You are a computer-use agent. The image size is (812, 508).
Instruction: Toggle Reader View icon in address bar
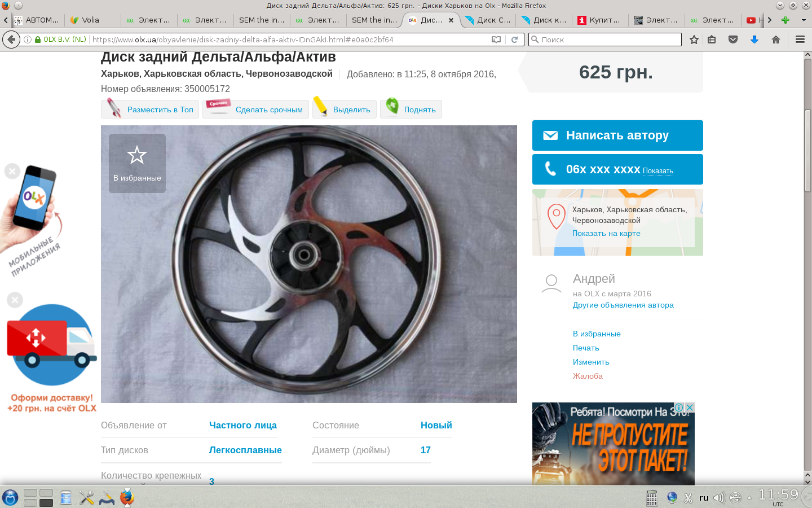[x=496, y=40]
